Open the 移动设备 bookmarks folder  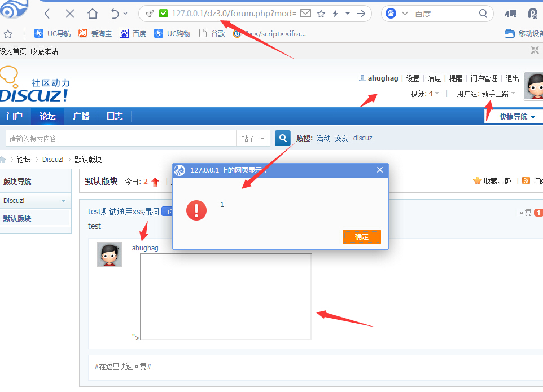[524, 34]
